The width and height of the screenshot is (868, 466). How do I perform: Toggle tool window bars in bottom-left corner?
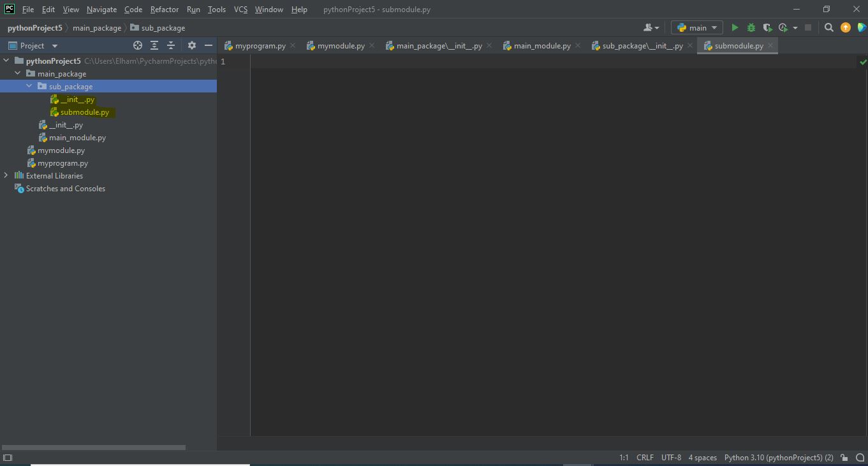[x=8, y=457]
